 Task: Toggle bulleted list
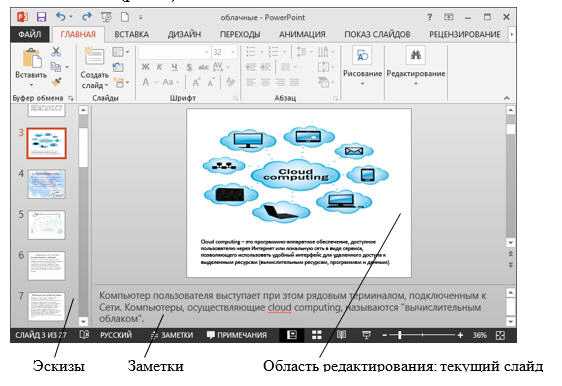point(251,52)
